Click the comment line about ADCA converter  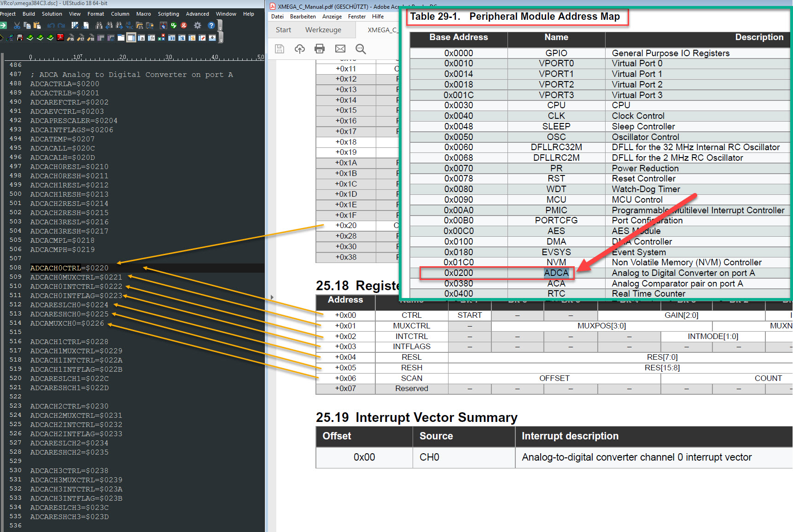(x=132, y=75)
